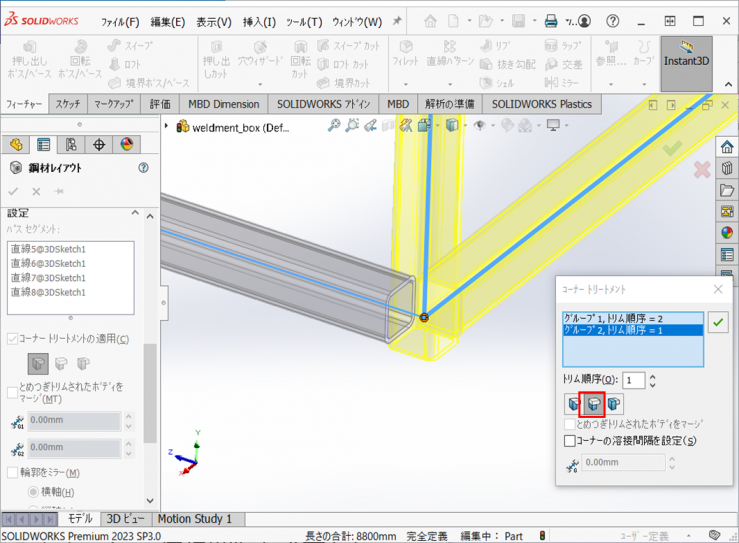The width and height of the screenshot is (739, 543).
Task: Open the ConfigurationManager tab icon
Action: pyautogui.click(x=71, y=145)
